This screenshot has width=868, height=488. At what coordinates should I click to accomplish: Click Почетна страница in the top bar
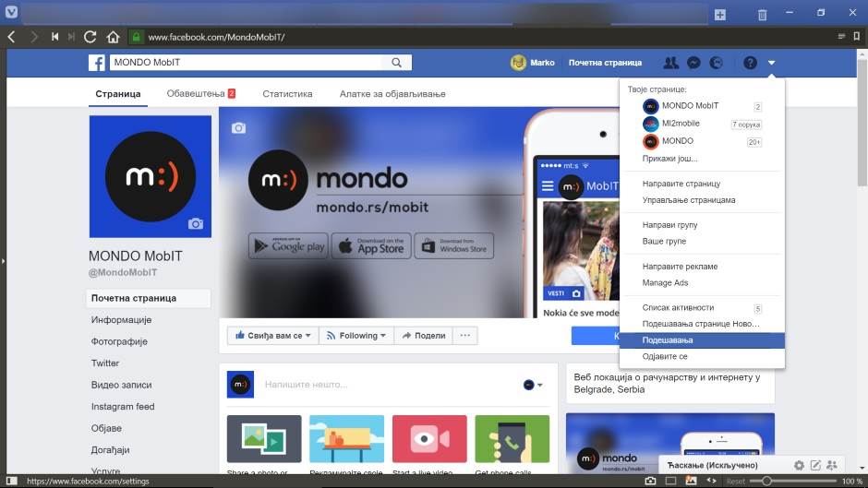point(605,63)
